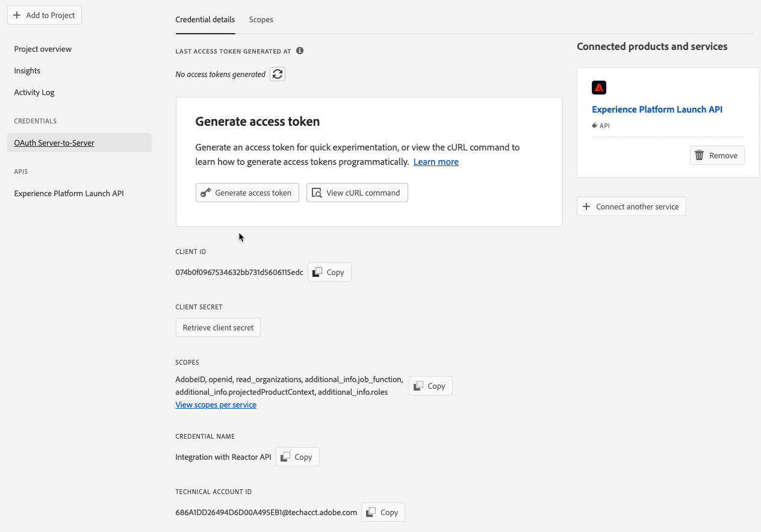Open the Activity Log page
Screen dimensions: 761x532
(34, 92)
